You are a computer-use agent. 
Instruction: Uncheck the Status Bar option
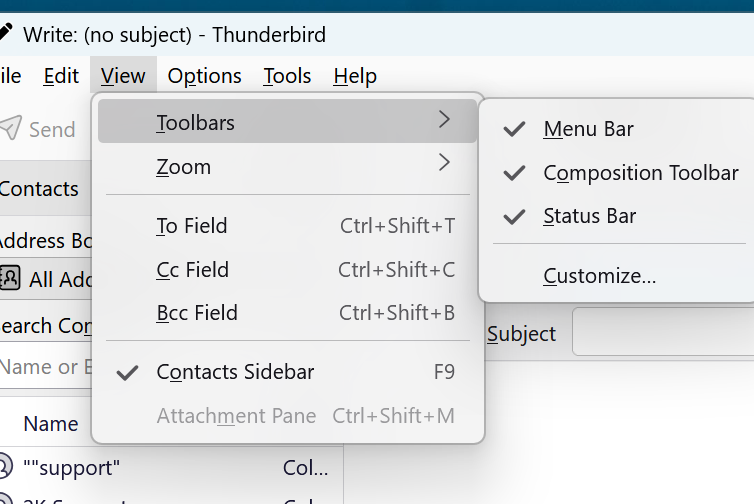click(589, 216)
